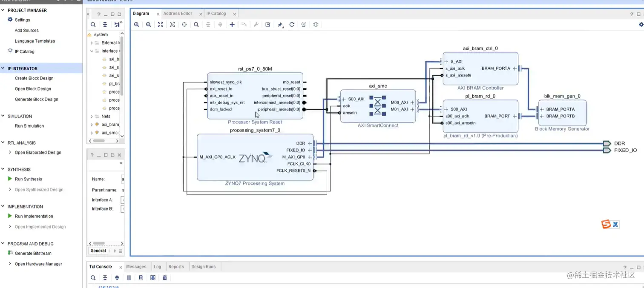Expand the External Interfaces tree node
This screenshot has height=288, width=644.
92,43
